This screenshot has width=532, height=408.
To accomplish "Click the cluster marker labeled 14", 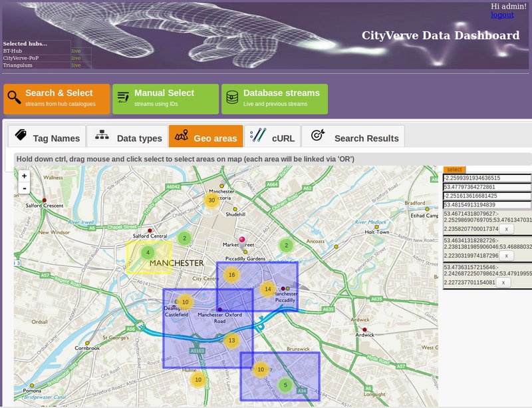I will 267,289.
